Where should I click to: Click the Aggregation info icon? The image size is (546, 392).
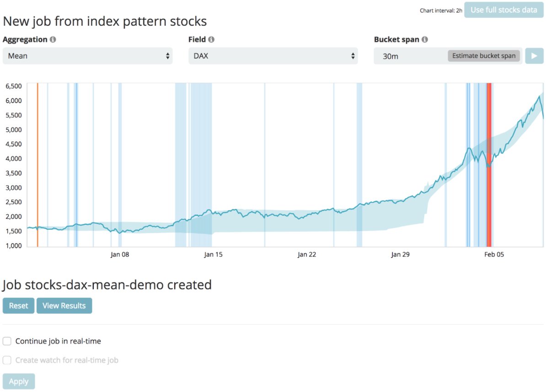click(53, 40)
